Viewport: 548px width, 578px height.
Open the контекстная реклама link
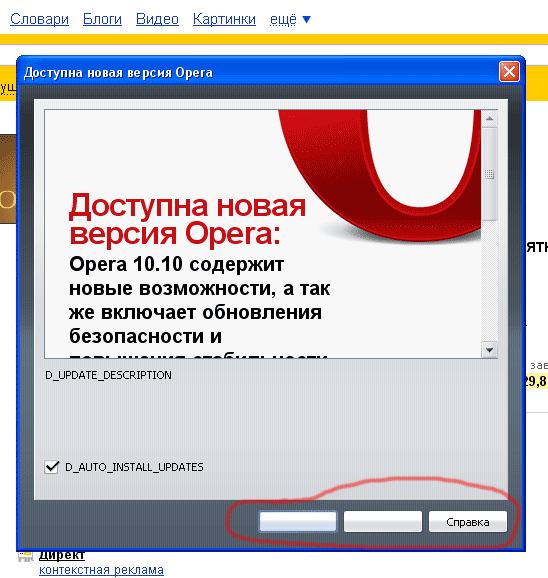click(x=101, y=570)
